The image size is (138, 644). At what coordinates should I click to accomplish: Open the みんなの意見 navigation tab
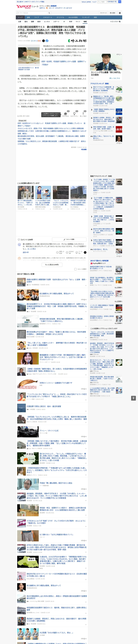coord(73,17)
